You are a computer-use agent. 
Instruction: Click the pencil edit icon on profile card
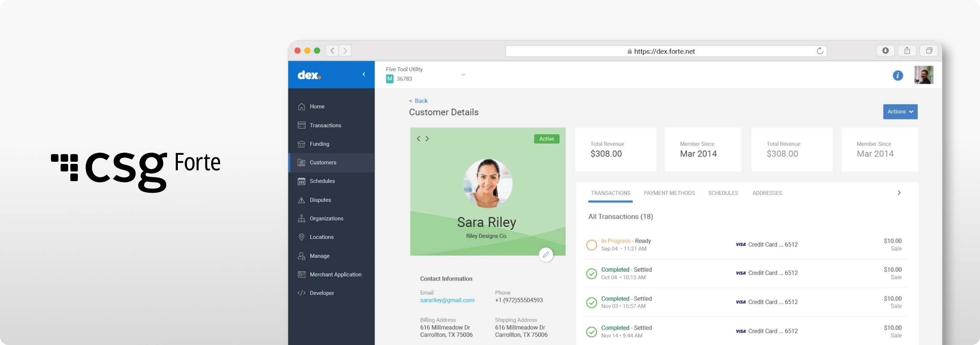pos(546,254)
